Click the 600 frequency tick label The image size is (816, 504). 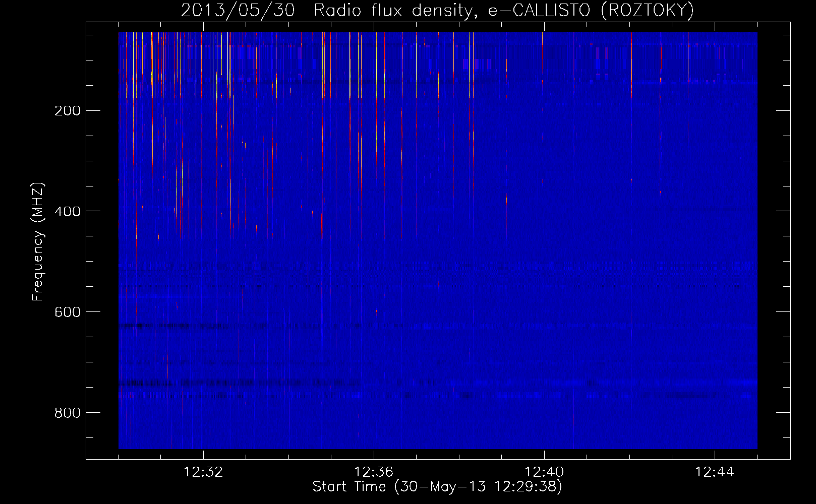68,312
